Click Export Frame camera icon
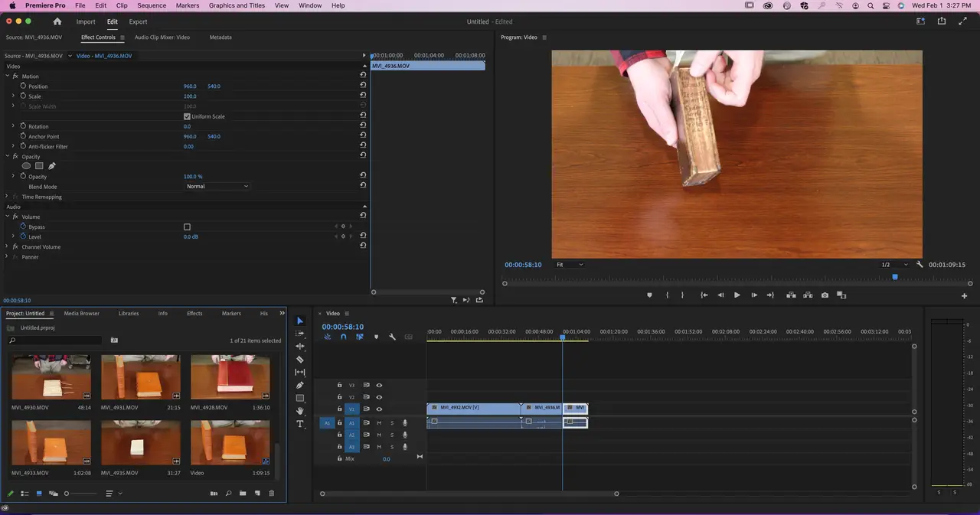Viewport: 980px width, 515px height. click(825, 295)
